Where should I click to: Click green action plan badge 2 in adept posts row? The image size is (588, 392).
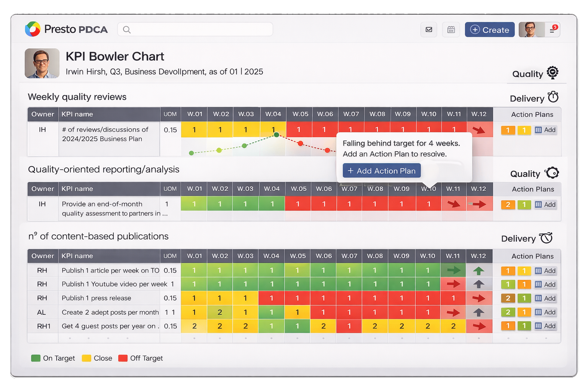508,312
